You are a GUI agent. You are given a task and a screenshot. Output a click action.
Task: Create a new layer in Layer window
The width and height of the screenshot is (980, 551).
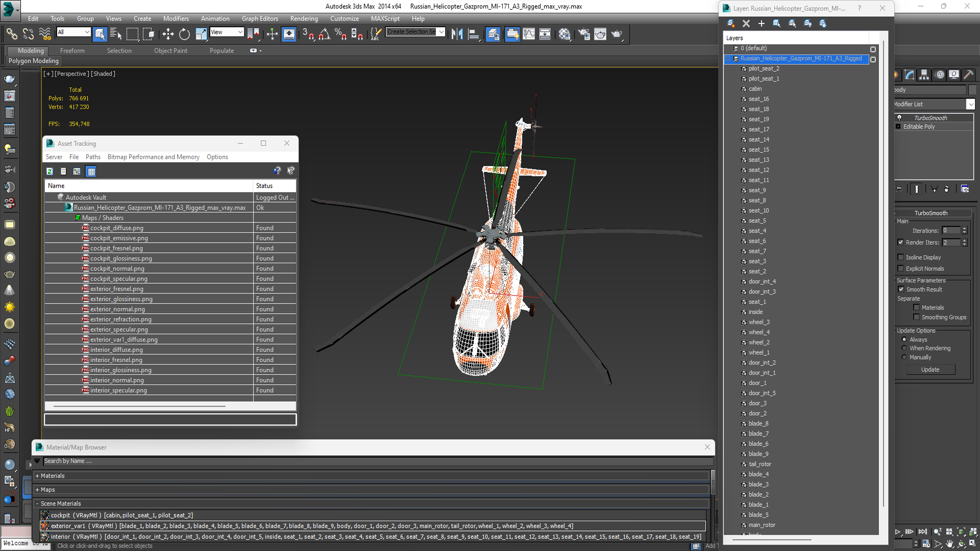pos(731,23)
